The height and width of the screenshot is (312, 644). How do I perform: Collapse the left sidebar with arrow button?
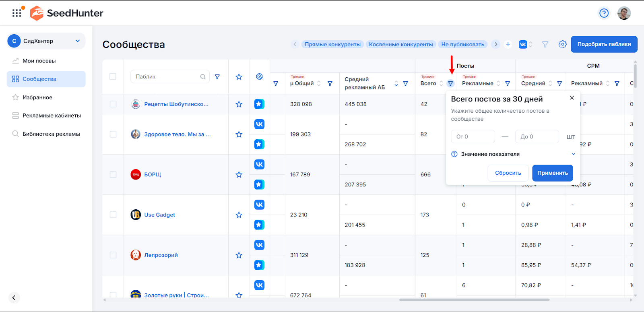[14, 298]
